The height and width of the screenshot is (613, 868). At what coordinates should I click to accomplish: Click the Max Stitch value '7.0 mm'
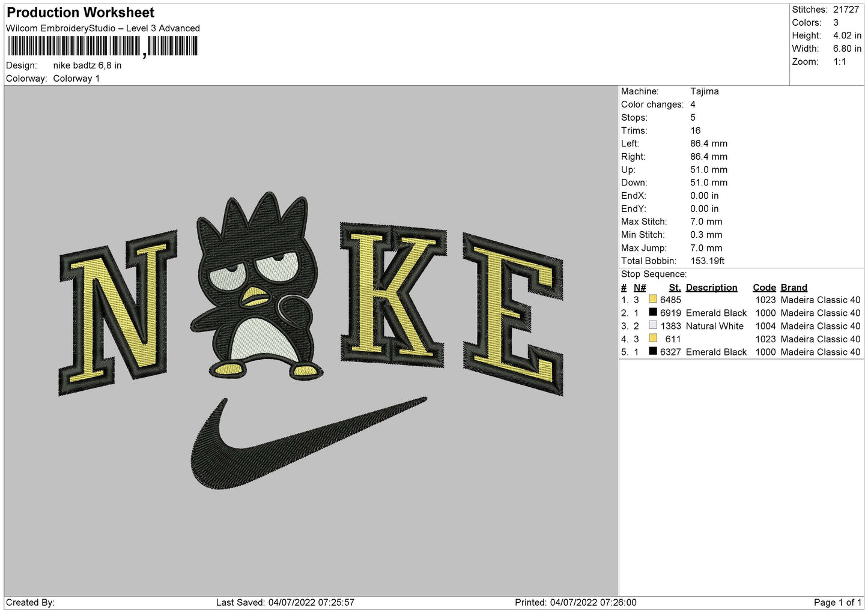point(706,222)
